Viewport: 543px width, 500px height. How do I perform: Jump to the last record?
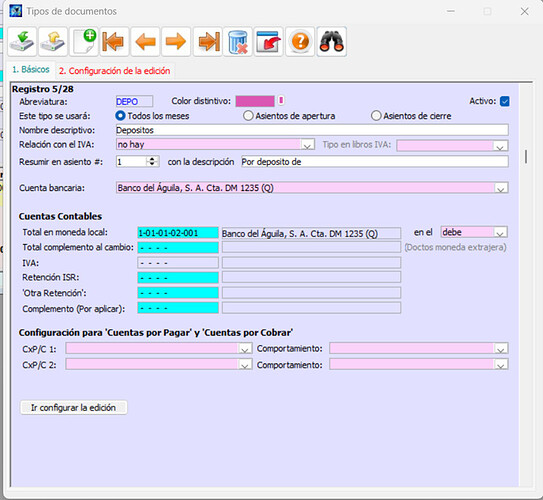(x=207, y=42)
